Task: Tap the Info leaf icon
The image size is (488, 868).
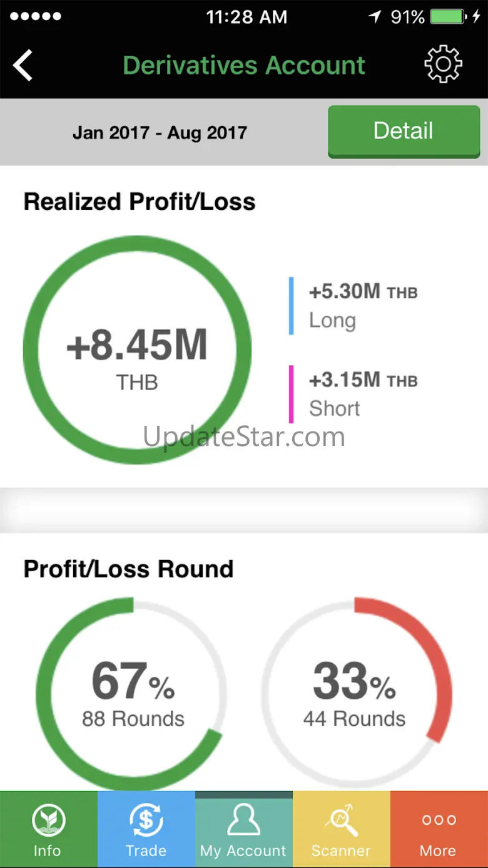Action: 48,820
